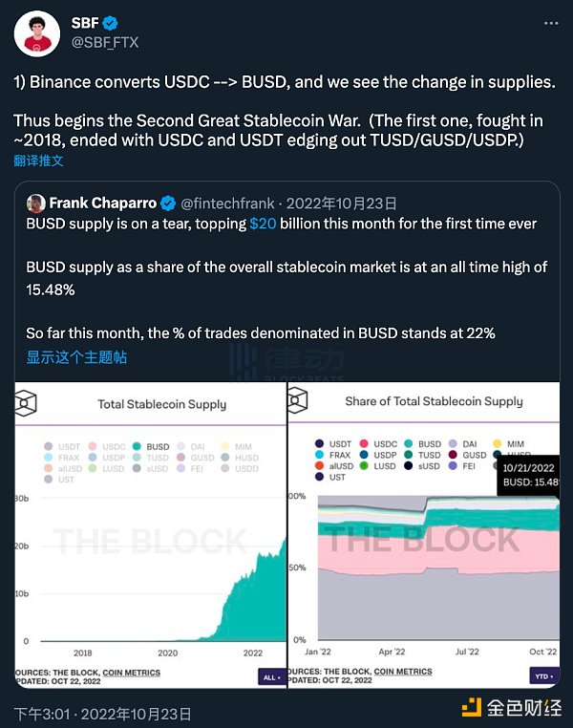The width and height of the screenshot is (573, 728).
Task: Click 翻译推文 translate tweet link
Action: [39, 161]
